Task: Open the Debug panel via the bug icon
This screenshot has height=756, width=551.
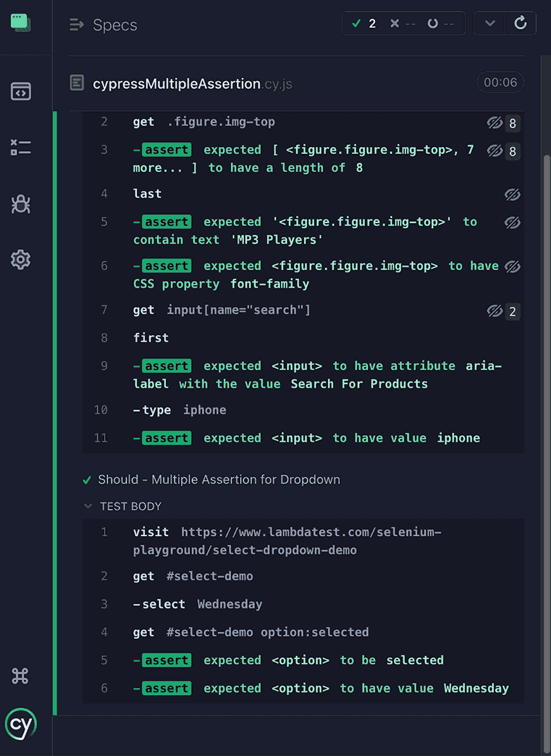Action: click(x=21, y=204)
